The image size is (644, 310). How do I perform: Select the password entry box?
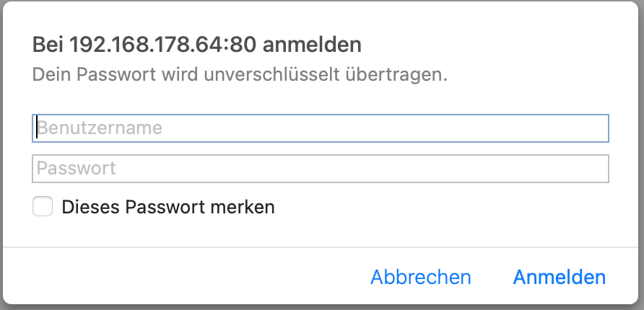[x=321, y=169]
